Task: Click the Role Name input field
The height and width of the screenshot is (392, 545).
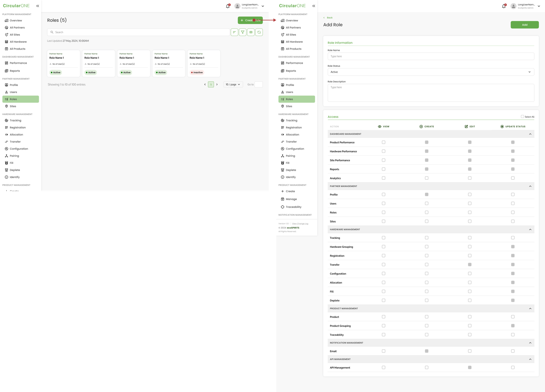Action: click(431, 56)
